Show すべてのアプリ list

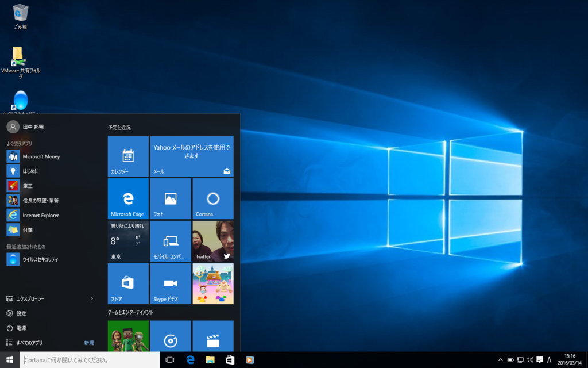coord(25,343)
